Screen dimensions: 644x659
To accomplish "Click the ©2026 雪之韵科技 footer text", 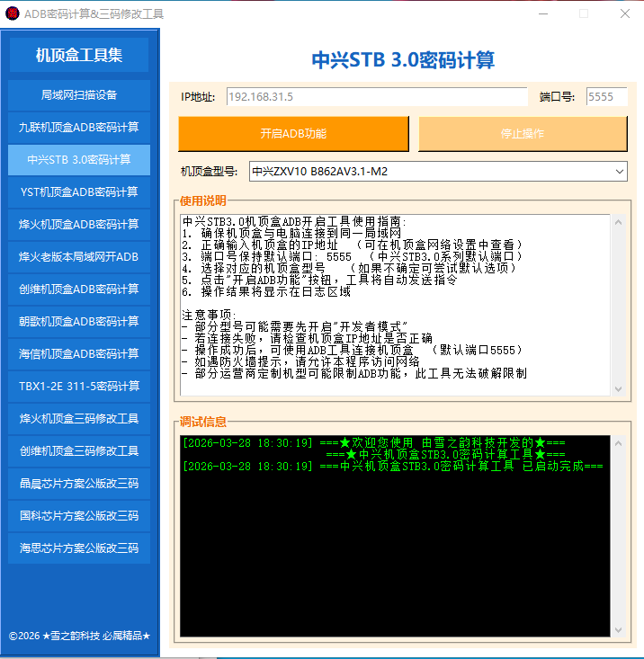I will (x=79, y=636).
